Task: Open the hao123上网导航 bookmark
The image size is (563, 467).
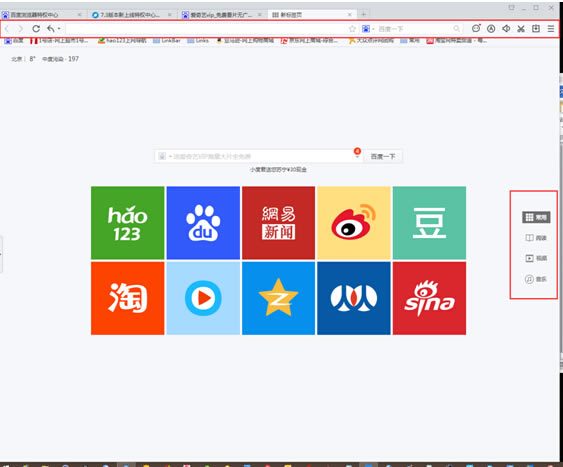Action: coord(122,41)
